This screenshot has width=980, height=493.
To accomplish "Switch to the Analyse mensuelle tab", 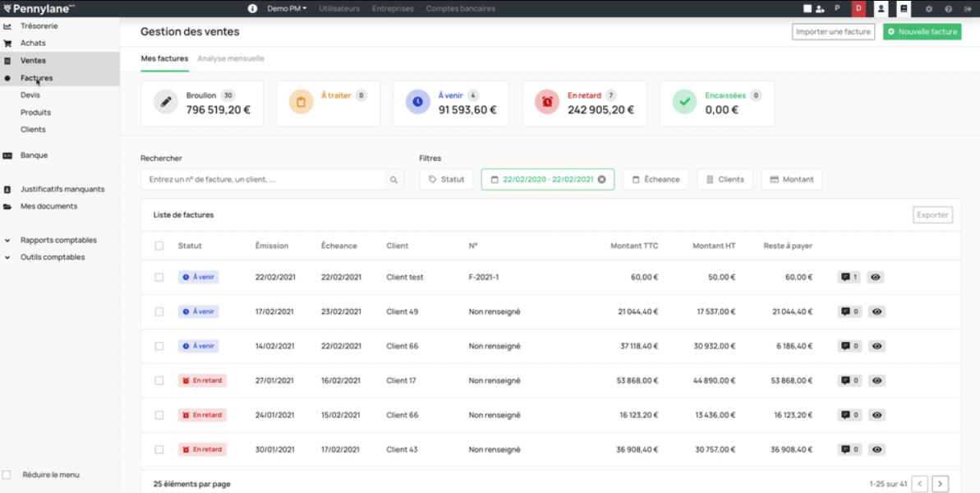I will pos(231,59).
